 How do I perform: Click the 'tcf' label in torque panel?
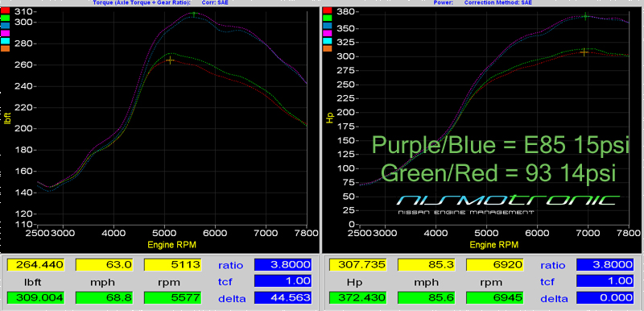[x=226, y=282]
